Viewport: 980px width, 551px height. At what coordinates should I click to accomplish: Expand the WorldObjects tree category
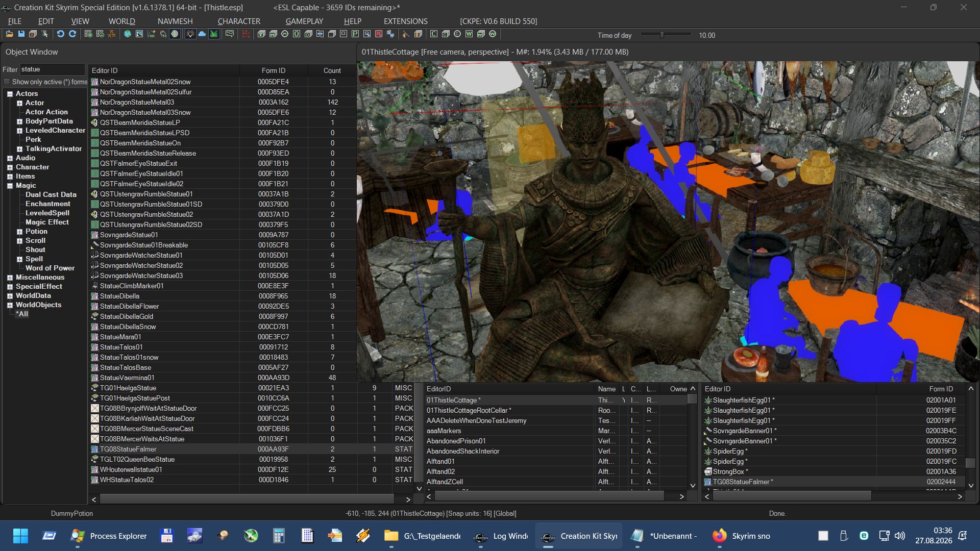click(x=10, y=305)
